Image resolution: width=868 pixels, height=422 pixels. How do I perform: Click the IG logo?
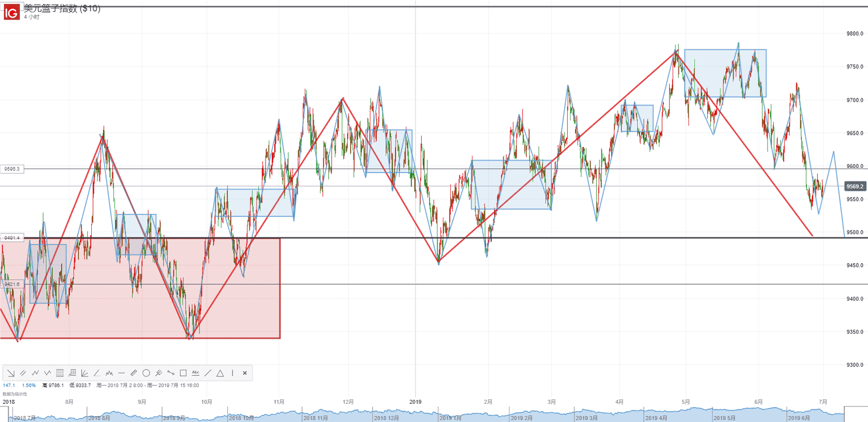[12, 11]
